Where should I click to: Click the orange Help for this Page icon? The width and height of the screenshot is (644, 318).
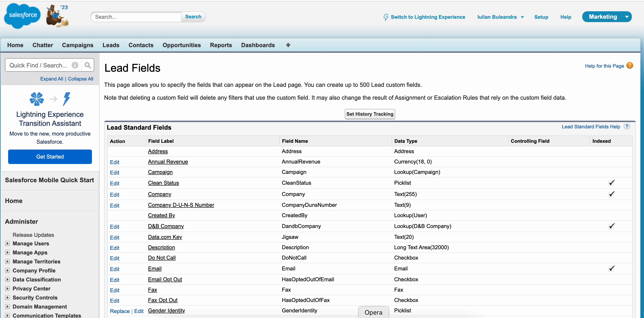tap(630, 66)
